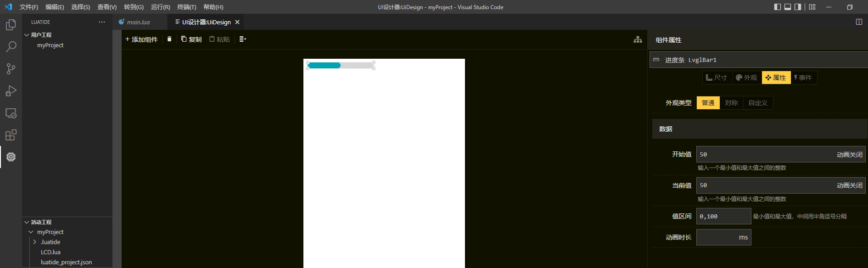This screenshot has width=868, height=268.
Task: Open the Source Control view icon
Action: click(11, 69)
